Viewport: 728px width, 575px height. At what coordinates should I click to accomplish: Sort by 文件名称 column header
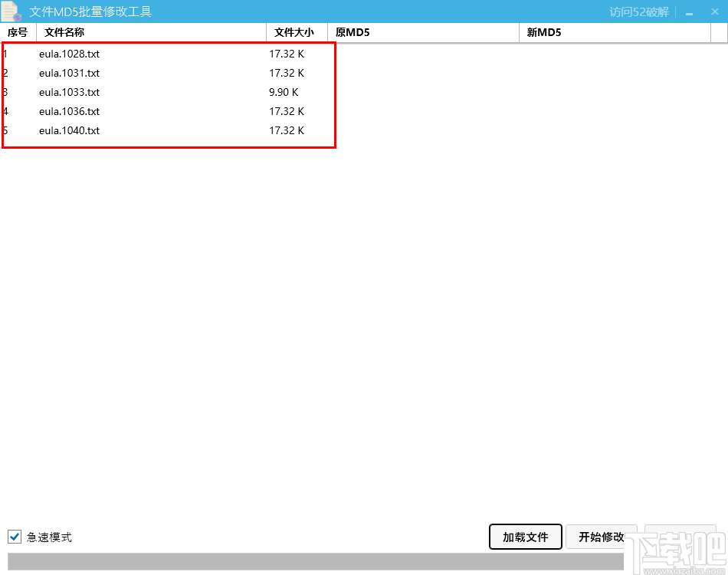[x=152, y=32]
